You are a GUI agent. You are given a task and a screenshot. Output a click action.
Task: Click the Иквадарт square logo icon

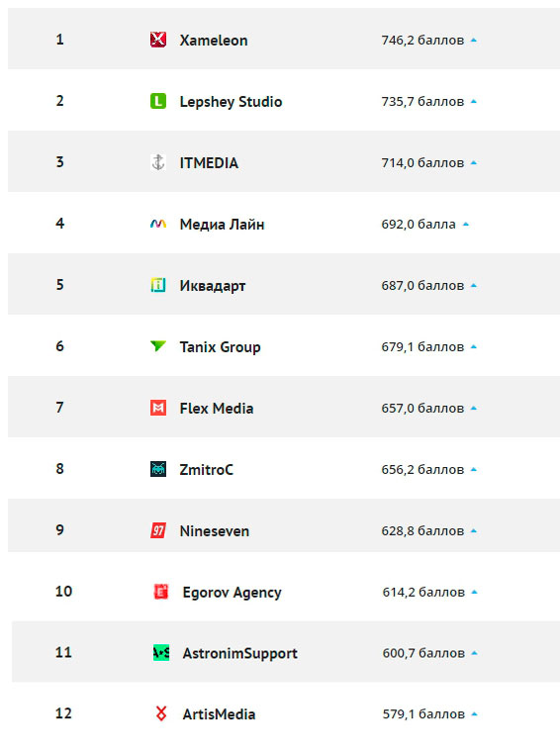(158, 285)
